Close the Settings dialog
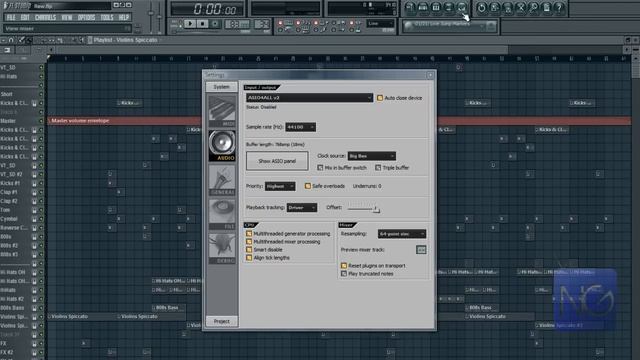 point(430,75)
